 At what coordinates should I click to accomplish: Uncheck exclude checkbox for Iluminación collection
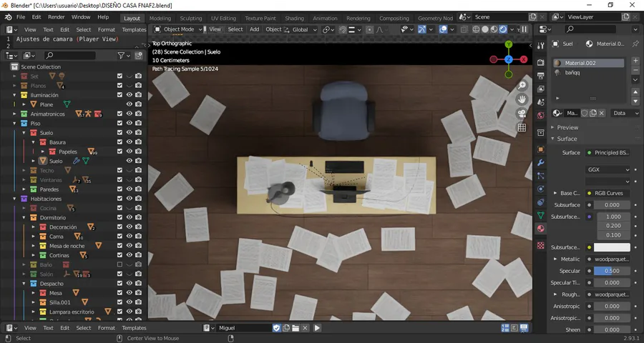pyautogui.click(x=119, y=95)
